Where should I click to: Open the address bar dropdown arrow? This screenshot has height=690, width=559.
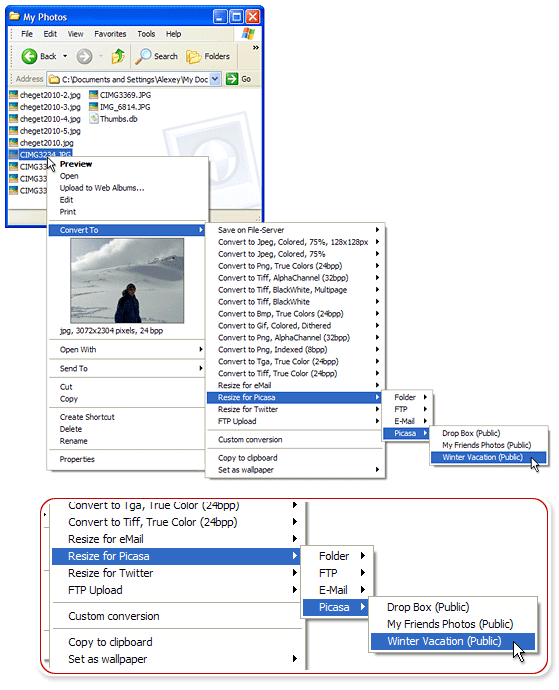tap(215, 79)
